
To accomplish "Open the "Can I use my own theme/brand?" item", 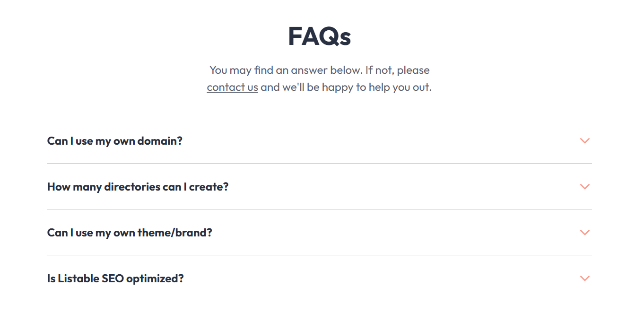I will (130, 233).
